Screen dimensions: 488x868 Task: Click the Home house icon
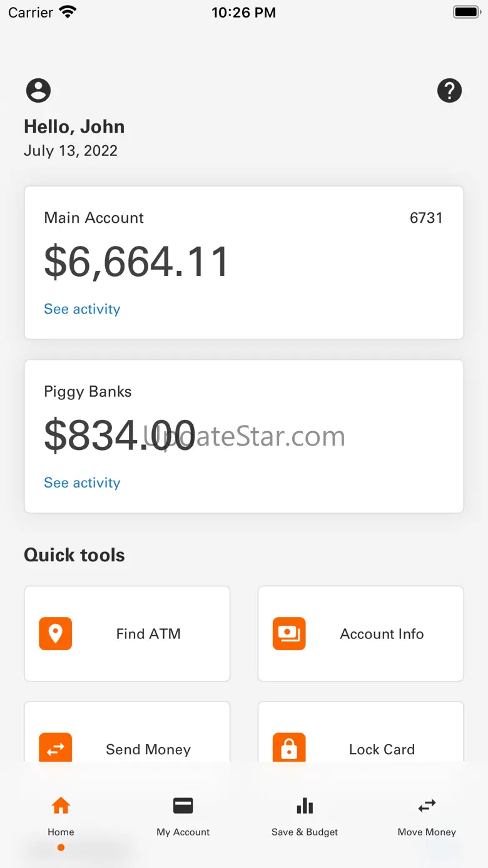[x=61, y=805]
